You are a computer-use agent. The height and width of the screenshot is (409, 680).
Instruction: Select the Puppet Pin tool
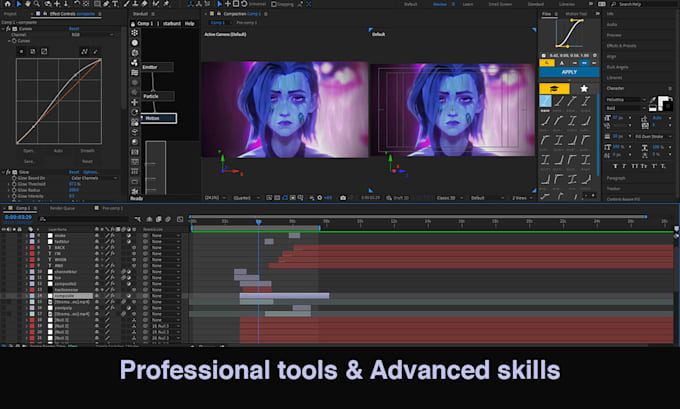pos(166,4)
